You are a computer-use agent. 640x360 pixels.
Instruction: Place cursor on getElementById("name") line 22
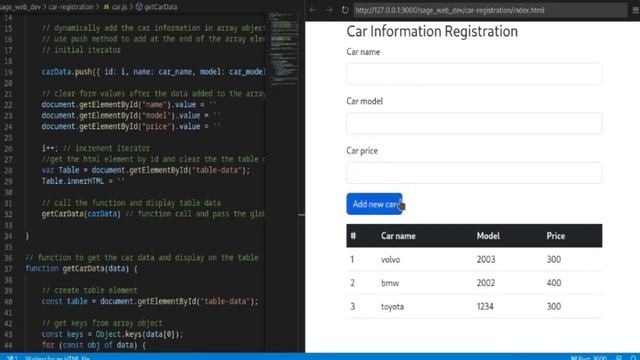130,104
